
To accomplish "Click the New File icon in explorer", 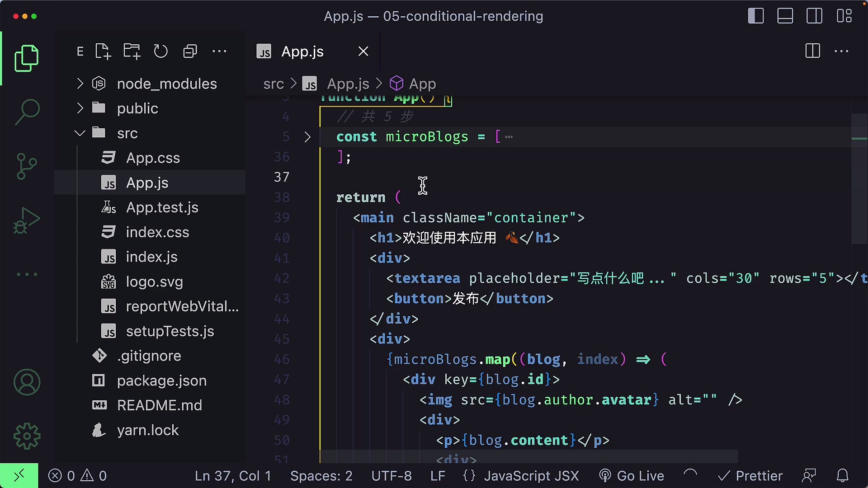I will tap(103, 52).
